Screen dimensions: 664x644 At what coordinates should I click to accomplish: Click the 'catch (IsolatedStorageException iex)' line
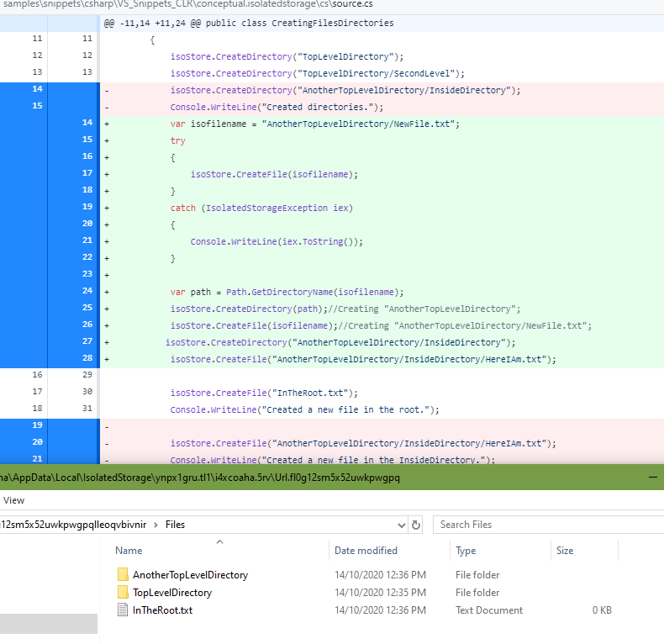click(261, 208)
